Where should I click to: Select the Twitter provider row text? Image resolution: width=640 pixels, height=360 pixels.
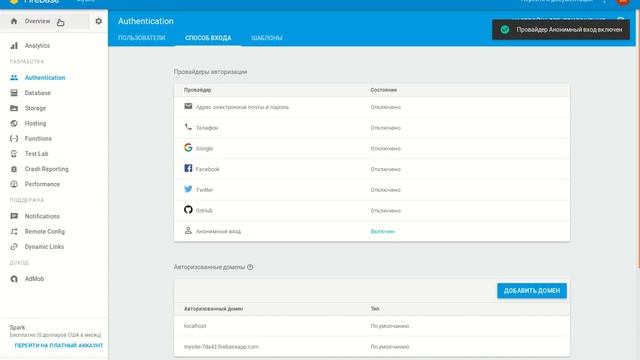pos(204,190)
